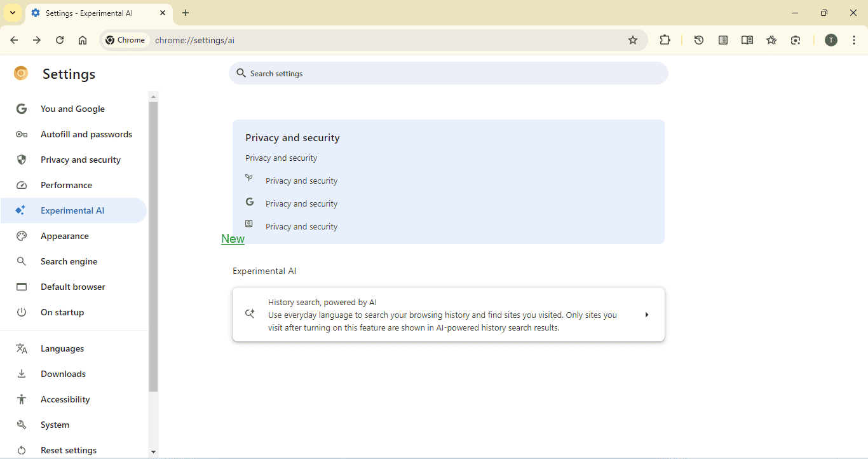Open the profile avatar labeled T
Image resolution: width=868 pixels, height=459 pixels.
click(x=831, y=40)
